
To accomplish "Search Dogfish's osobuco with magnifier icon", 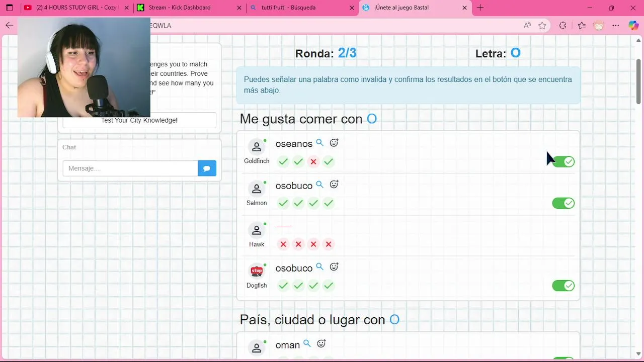I will (319, 267).
